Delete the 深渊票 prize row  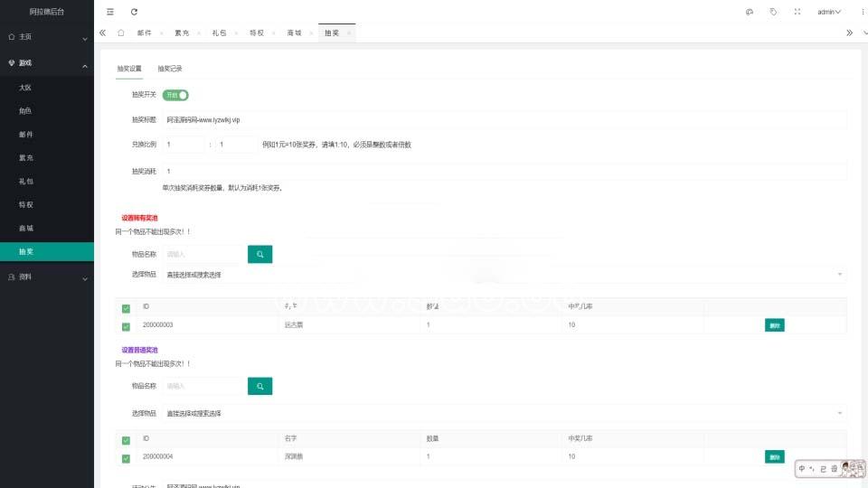774,457
